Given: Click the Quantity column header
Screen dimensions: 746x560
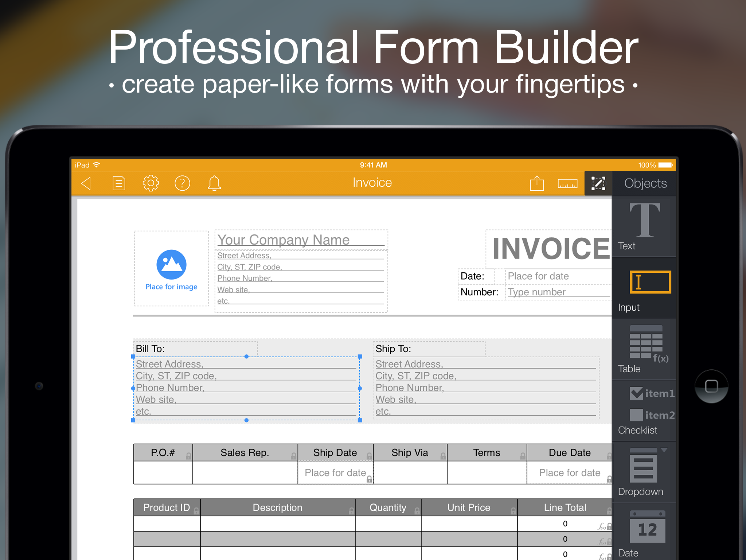Looking at the screenshot, I should (388, 507).
